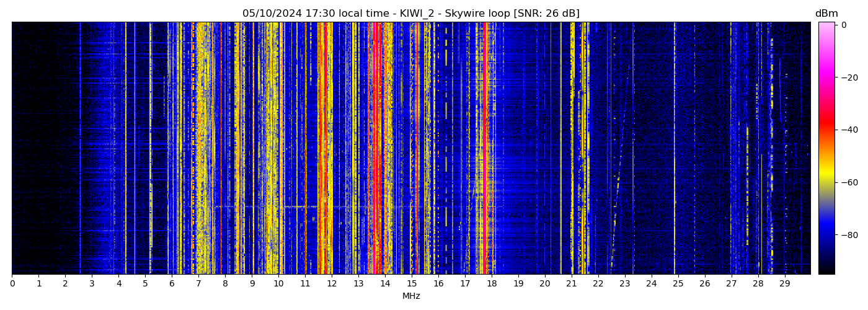Image resolution: width=868 pixels, height=310 pixels.
Task: Click the blue region of the colorbar
Action: 826,232
